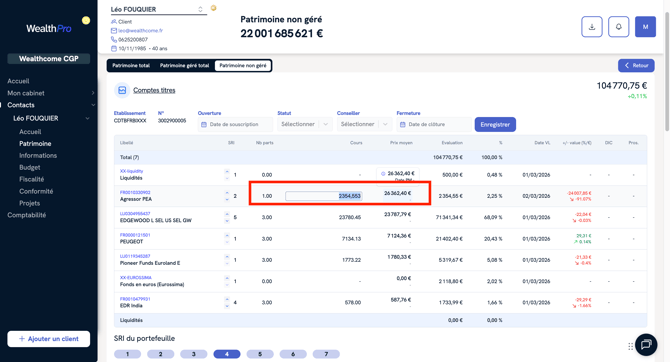Viewport: 670px width, 362px height.
Task: Click the Date de clôture field
Action: click(x=434, y=124)
